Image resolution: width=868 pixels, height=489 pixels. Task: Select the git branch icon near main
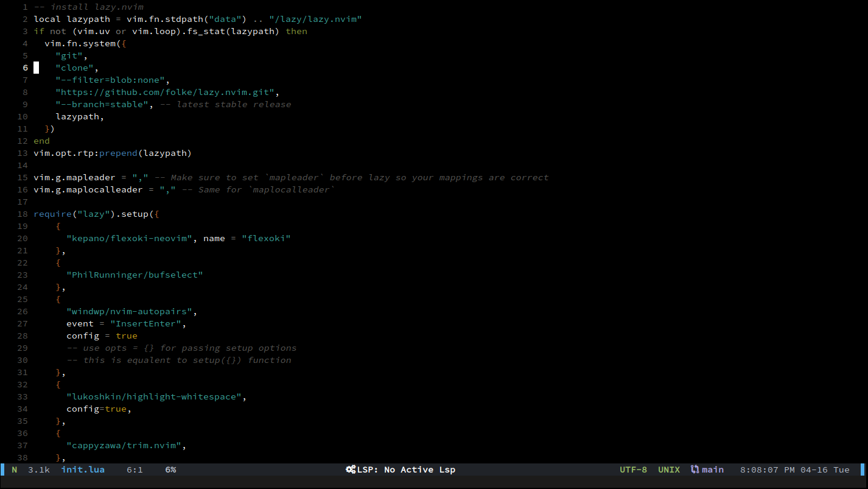[x=694, y=470]
